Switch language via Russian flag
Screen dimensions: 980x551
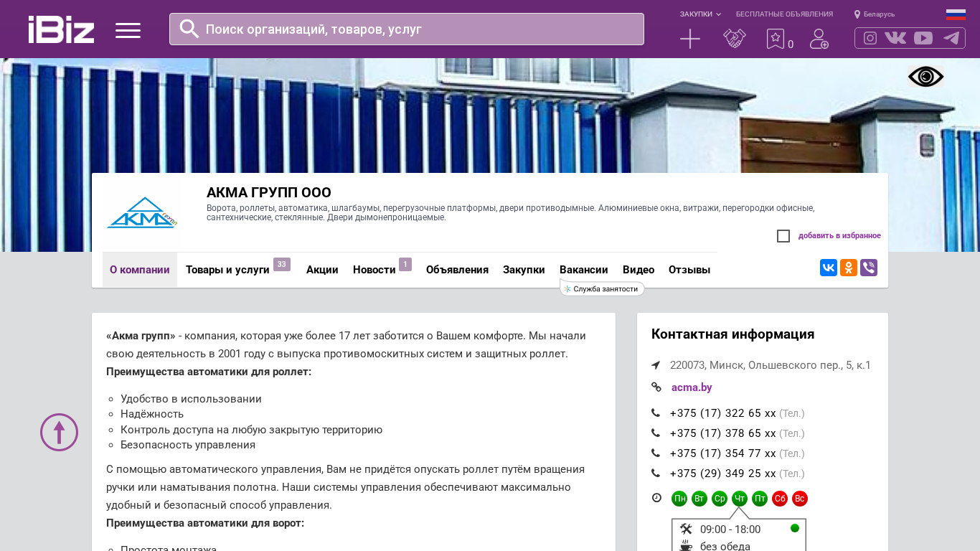coord(956,14)
